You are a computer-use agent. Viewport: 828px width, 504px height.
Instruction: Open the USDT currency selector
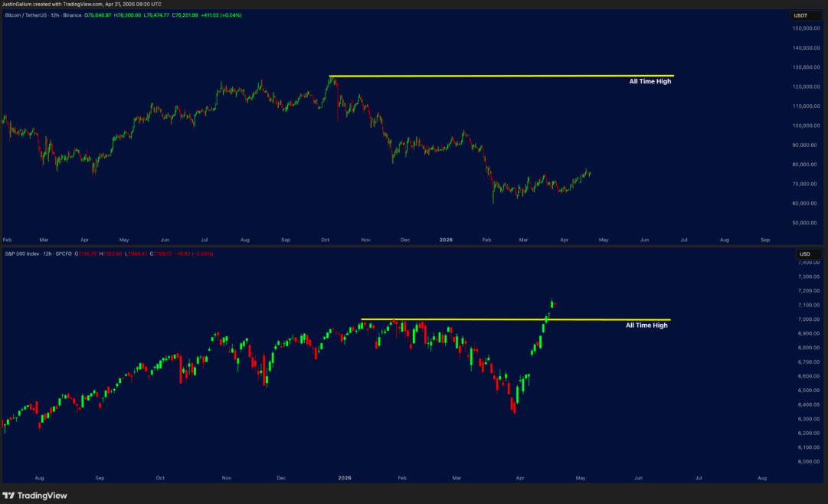coord(800,15)
